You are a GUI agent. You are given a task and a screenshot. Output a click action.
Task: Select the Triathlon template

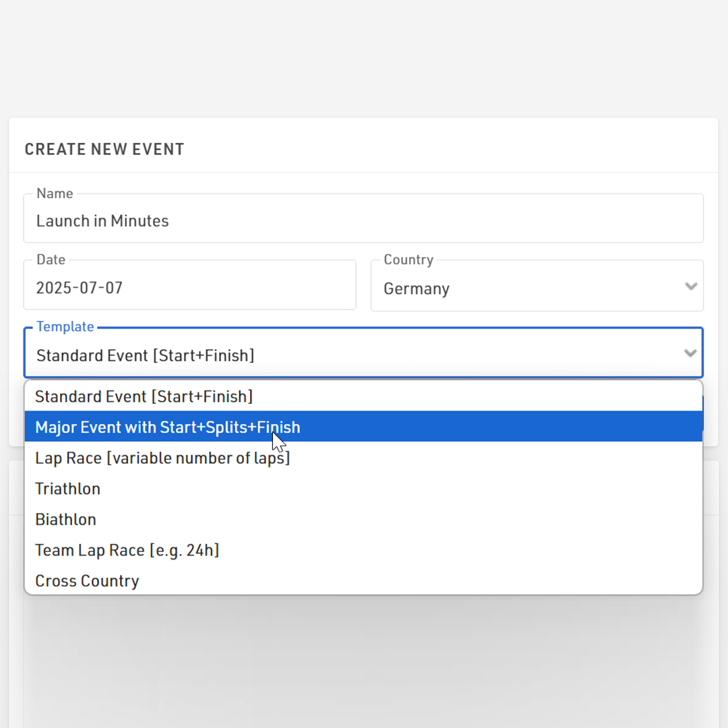coord(363,489)
